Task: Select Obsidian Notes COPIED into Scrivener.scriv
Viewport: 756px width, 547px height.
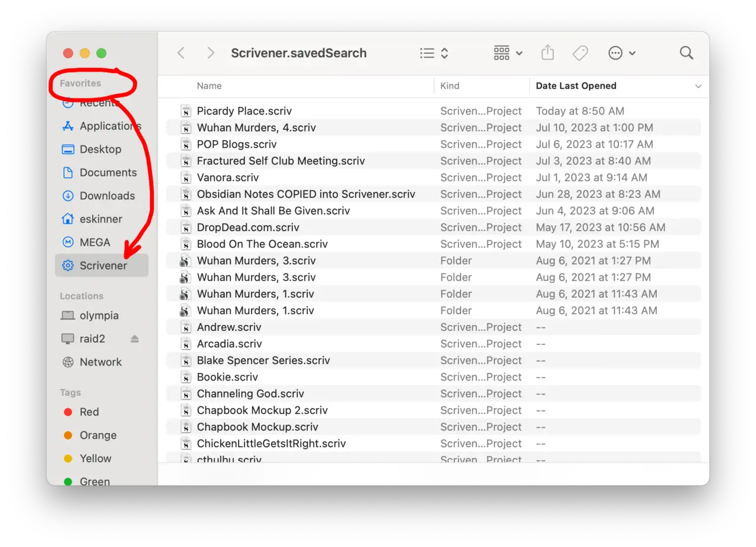Action: (434, 194)
